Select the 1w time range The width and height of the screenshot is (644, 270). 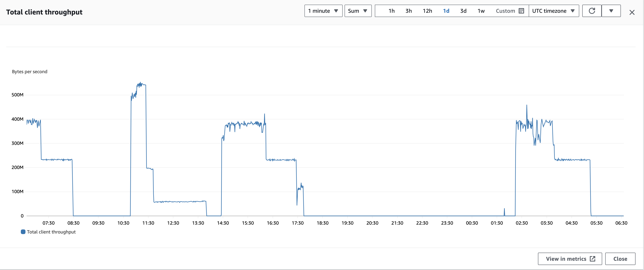(481, 11)
